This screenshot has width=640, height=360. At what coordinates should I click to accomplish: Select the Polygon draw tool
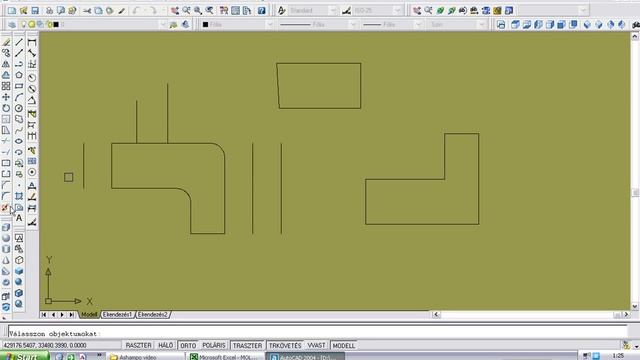[19, 75]
